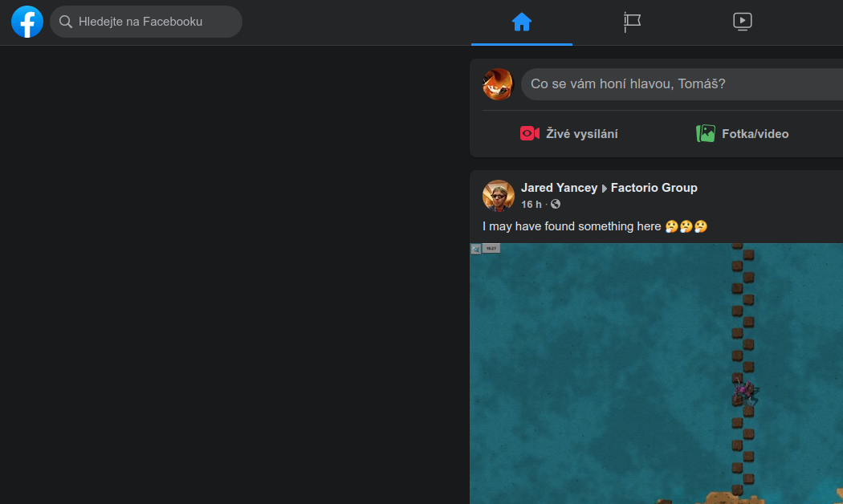Screen dimensions: 843x504
Task: Switch to the Watch tab
Action: [x=743, y=22]
